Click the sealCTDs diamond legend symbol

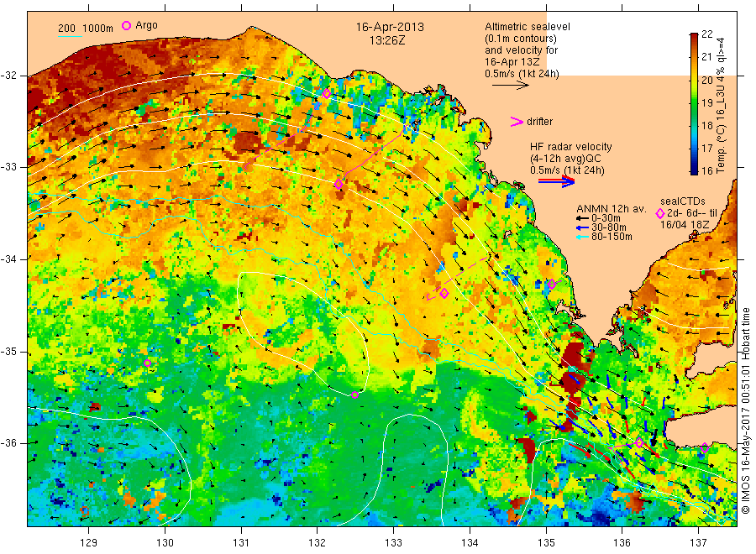660,213
